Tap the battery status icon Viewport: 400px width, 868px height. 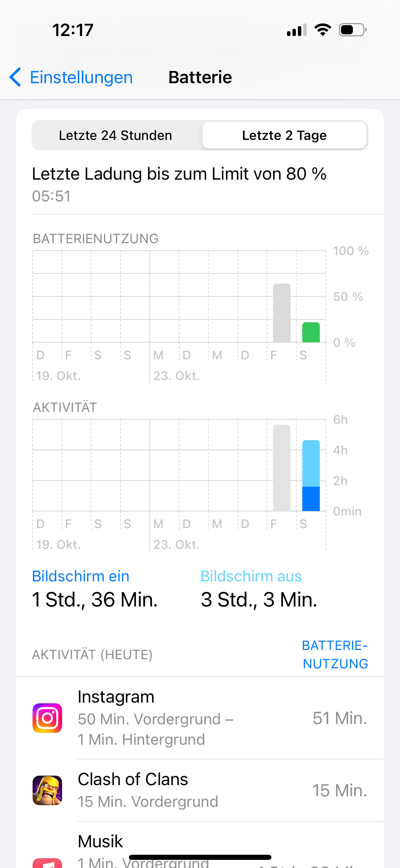353,30
